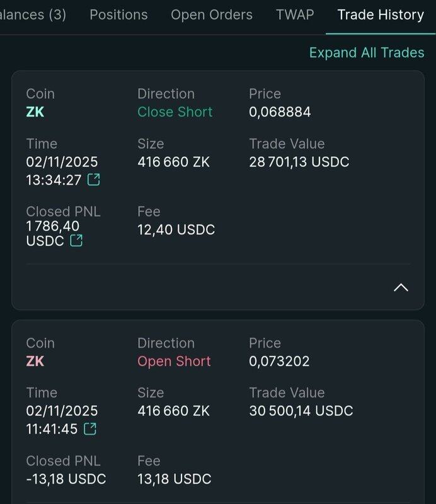Collapse the Close Short trade card chevron
The width and height of the screenshot is (436, 504).
pos(401,287)
